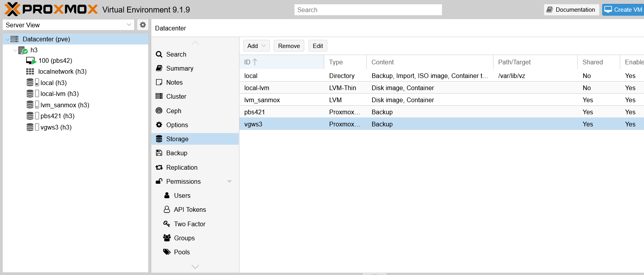Open the Notes menu item

coord(195,82)
